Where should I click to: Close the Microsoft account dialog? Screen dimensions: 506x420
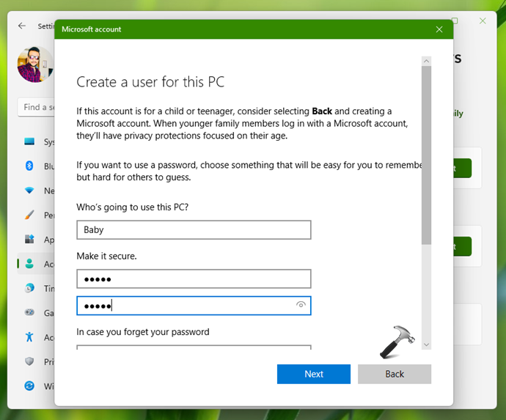(439, 29)
